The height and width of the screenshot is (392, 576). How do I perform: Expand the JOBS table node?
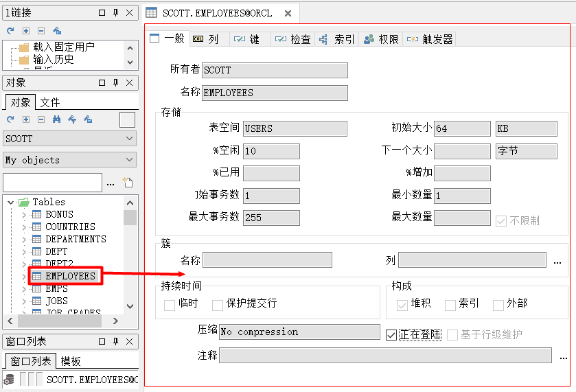tap(24, 301)
